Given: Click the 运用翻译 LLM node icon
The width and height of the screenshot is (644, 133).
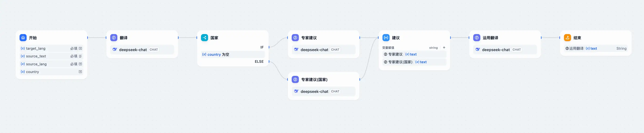Looking at the screenshot, I should click(x=477, y=38).
